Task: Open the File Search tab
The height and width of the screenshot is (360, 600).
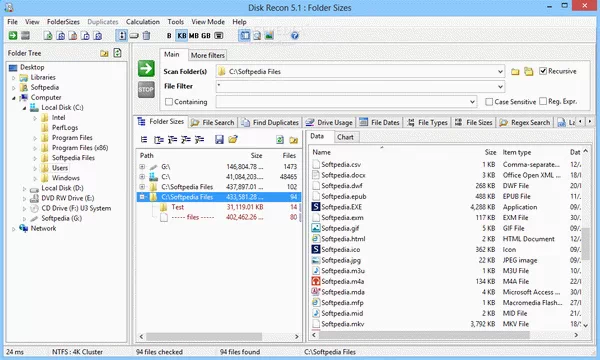Action: point(213,122)
